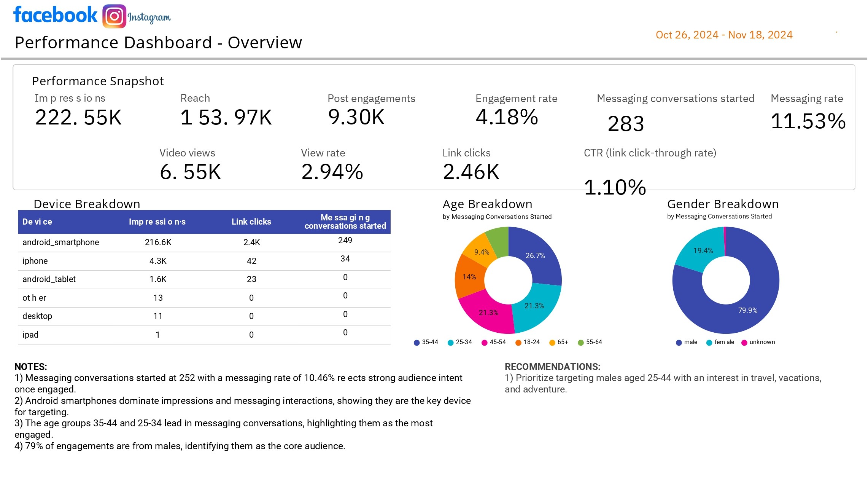
Task: Click the 25-34 age legend dot
Action: (x=450, y=343)
